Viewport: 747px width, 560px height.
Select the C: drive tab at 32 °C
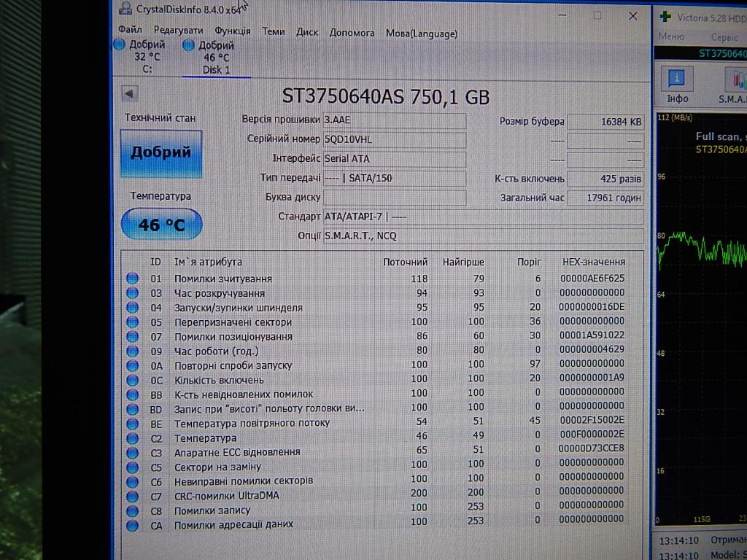(x=142, y=57)
